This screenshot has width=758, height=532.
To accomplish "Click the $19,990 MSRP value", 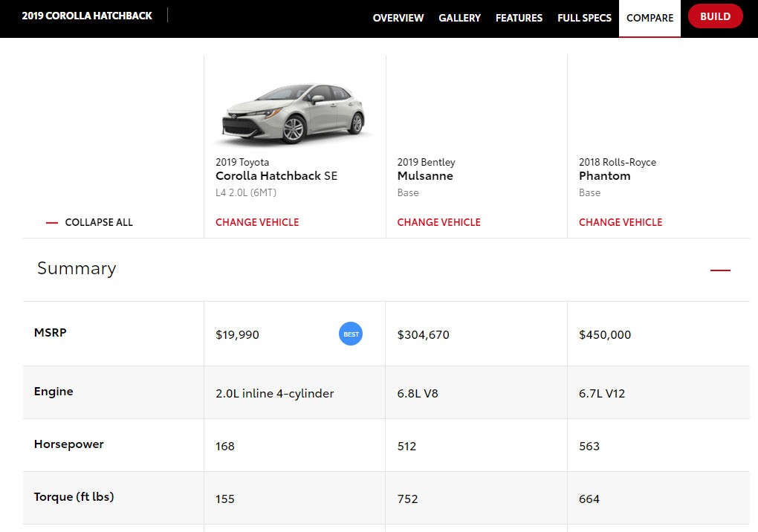I will coord(237,335).
